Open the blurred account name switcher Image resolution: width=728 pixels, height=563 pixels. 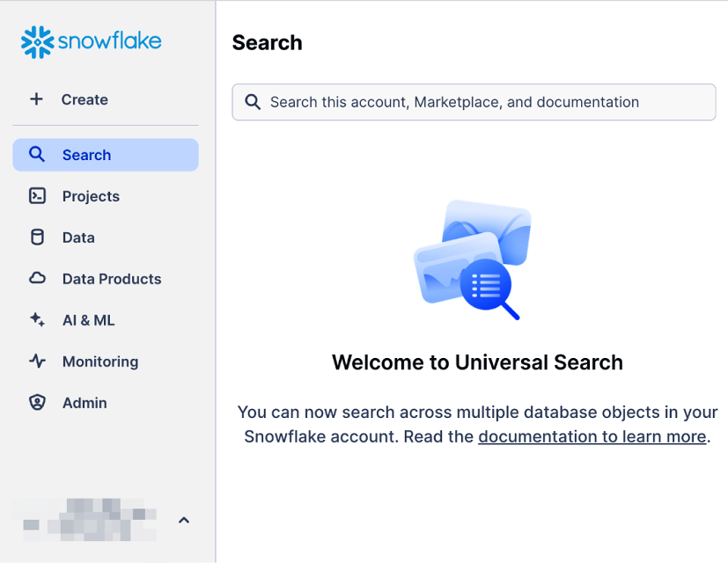pyautogui.click(x=89, y=520)
